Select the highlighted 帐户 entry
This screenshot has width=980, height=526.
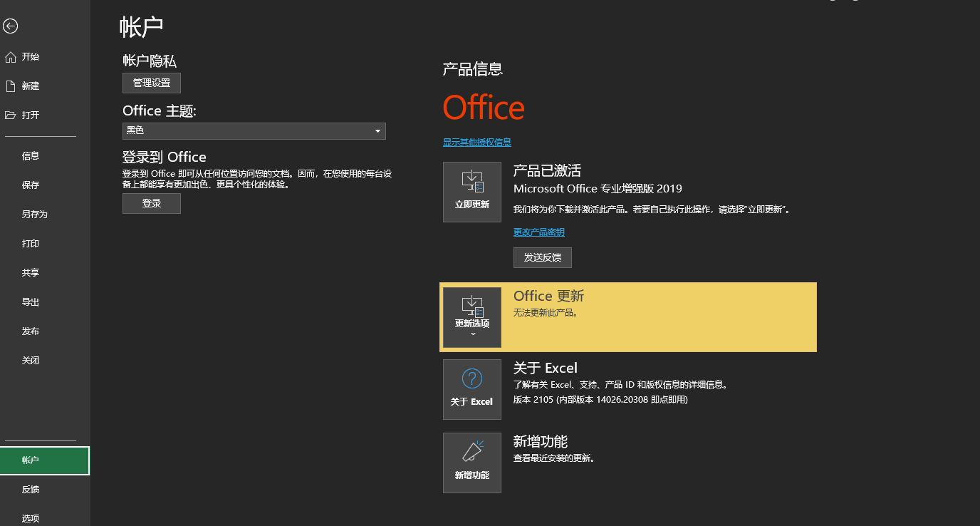point(45,460)
